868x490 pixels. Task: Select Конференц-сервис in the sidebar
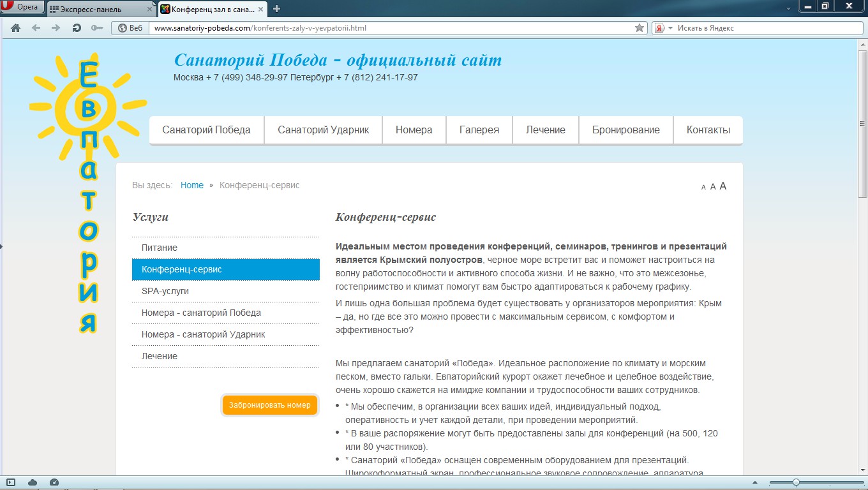225,269
